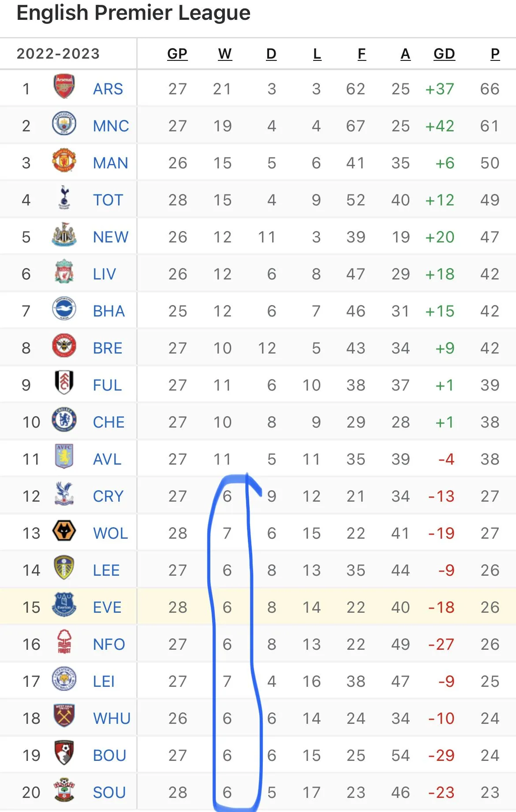Sort standings by P points header

(x=495, y=54)
